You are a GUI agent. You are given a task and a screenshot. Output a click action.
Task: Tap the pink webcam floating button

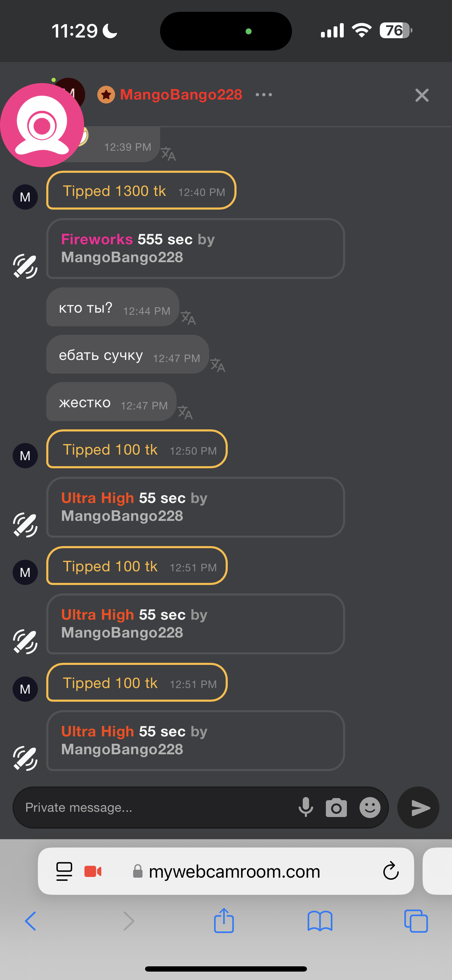(x=41, y=125)
